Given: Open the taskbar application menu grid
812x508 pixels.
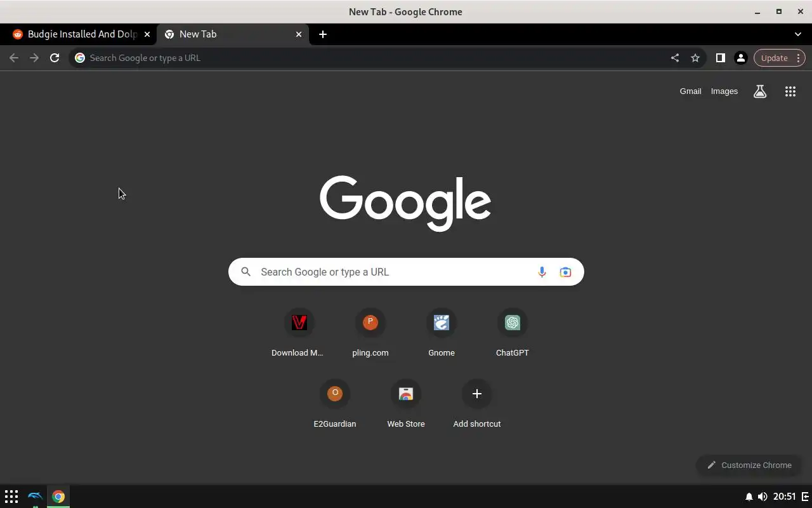Looking at the screenshot, I should [x=11, y=497].
